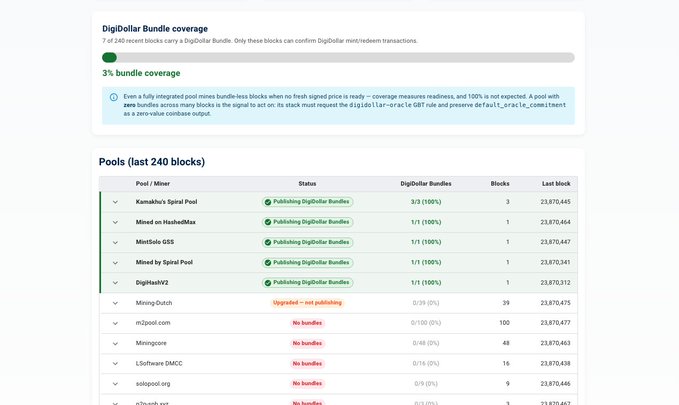Click the bundle coverage progress bar
The width and height of the screenshot is (679, 405).
(338, 58)
